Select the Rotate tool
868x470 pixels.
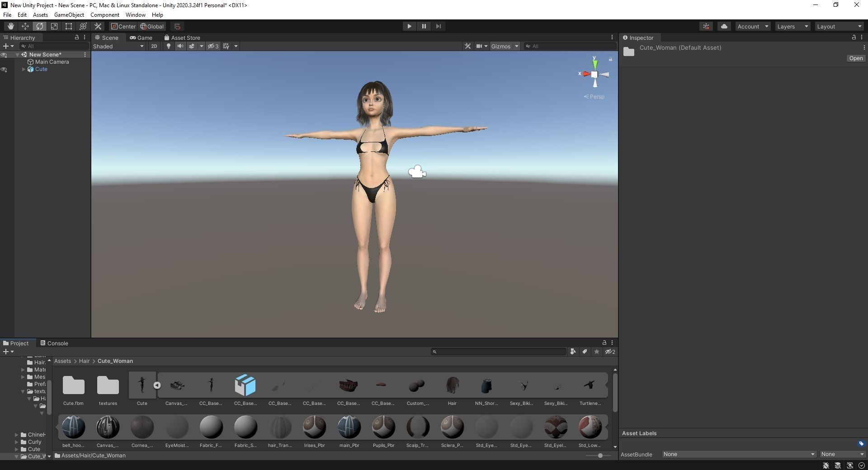(39, 26)
